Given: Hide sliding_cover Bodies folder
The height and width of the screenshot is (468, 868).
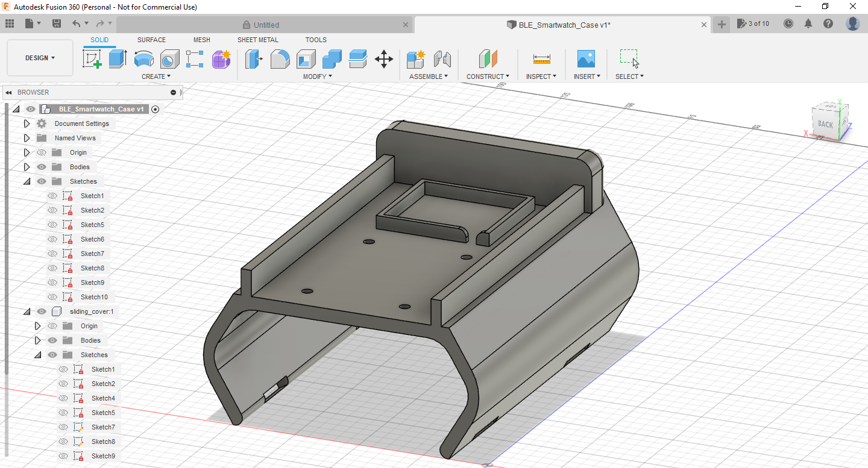Looking at the screenshot, I should 52,340.
